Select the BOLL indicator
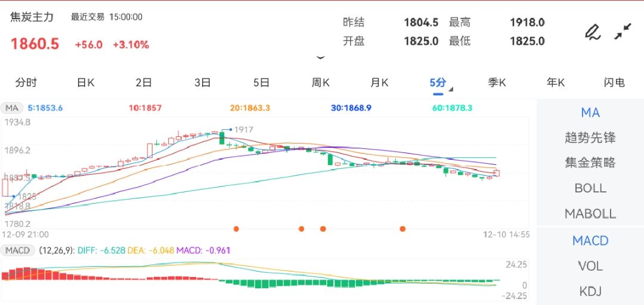This screenshot has width=644, height=305. [x=590, y=188]
